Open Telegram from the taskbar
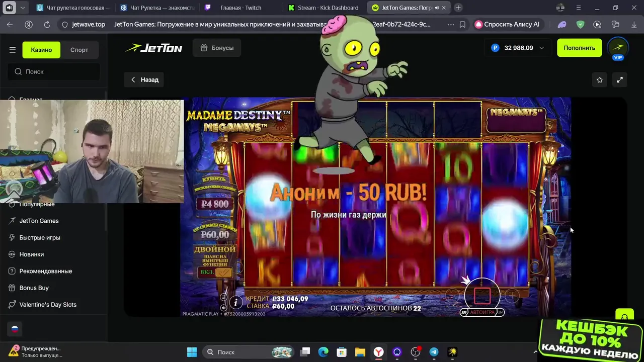 click(x=434, y=352)
